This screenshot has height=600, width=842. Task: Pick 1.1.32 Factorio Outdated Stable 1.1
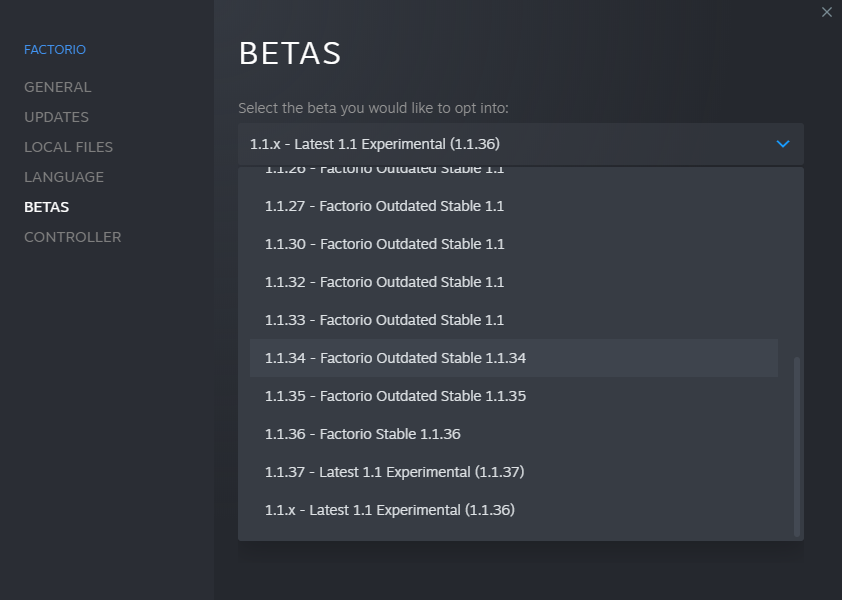(x=384, y=282)
